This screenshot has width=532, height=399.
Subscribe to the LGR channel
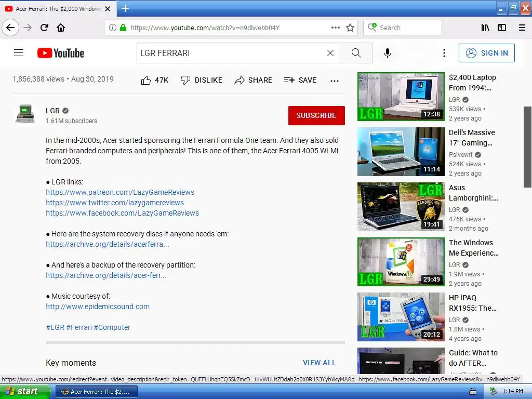[x=316, y=115]
